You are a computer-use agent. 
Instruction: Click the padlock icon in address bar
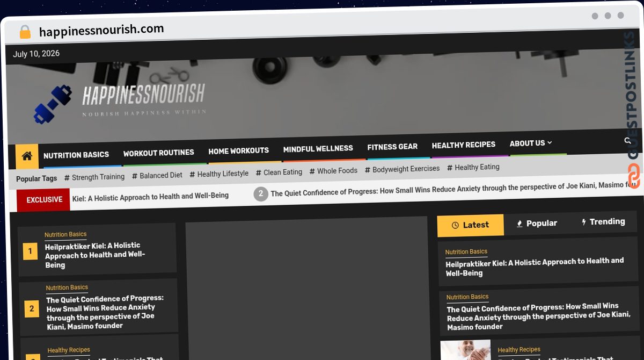[x=25, y=32]
